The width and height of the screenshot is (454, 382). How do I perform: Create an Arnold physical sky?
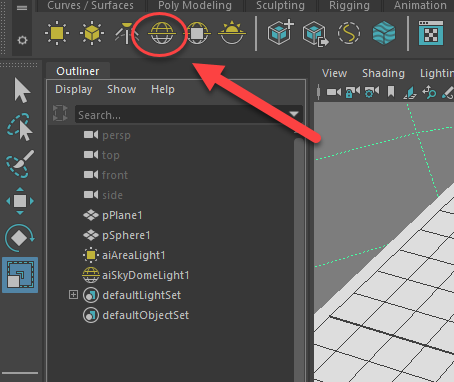click(x=232, y=33)
